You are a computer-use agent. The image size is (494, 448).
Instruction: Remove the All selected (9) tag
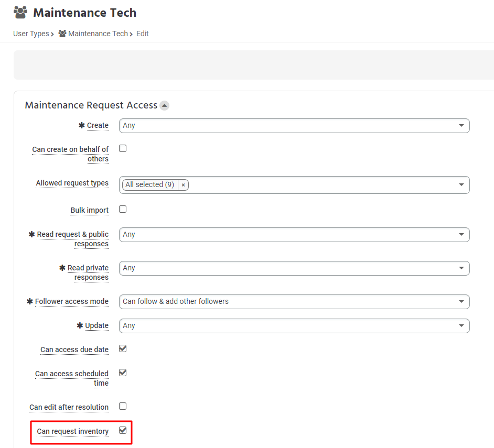point(183,185)
